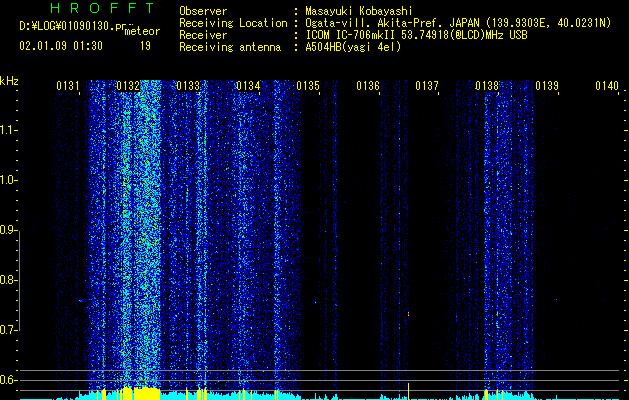
Task: Click the HROFFT title text
Action: point(103,8)
